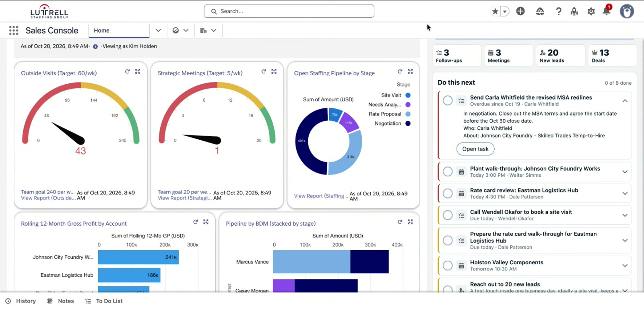This screenshot has width=644, height=309.
Task: Open the Global Actions plus icon
Action: coord(520,11)
